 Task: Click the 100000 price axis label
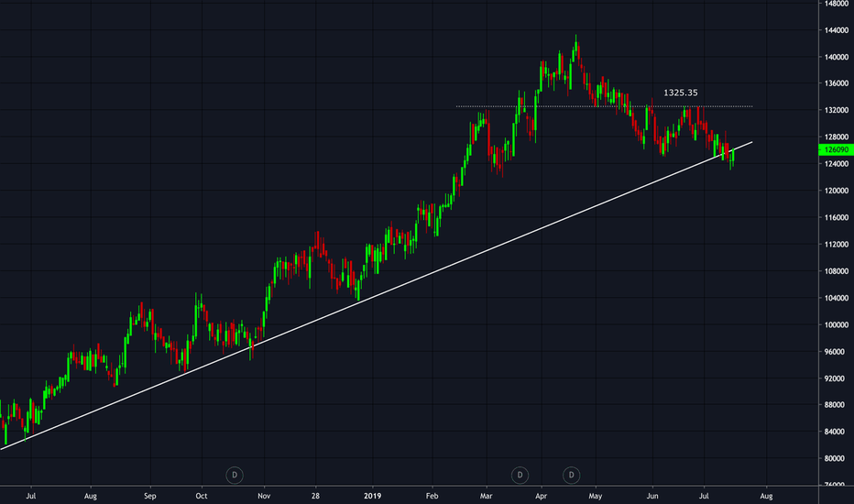pyautogui.click(x=836, y=324)
